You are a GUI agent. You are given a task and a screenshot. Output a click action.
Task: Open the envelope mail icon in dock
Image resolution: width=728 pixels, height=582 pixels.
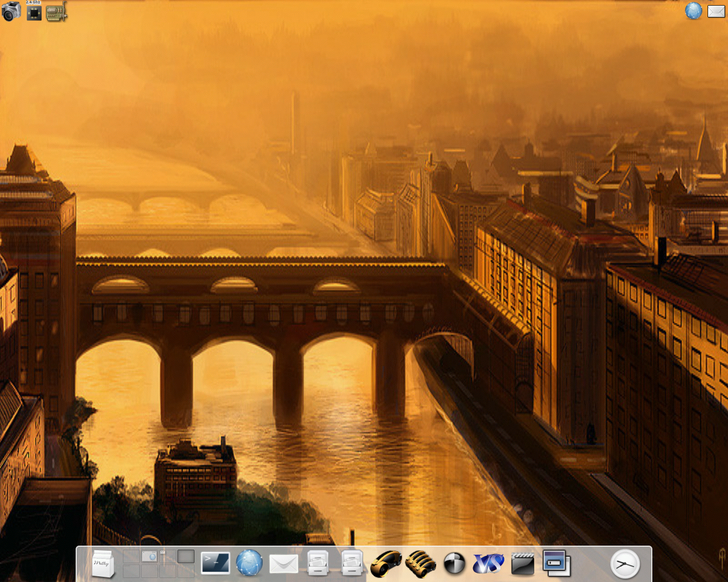[x=283, y=564]
